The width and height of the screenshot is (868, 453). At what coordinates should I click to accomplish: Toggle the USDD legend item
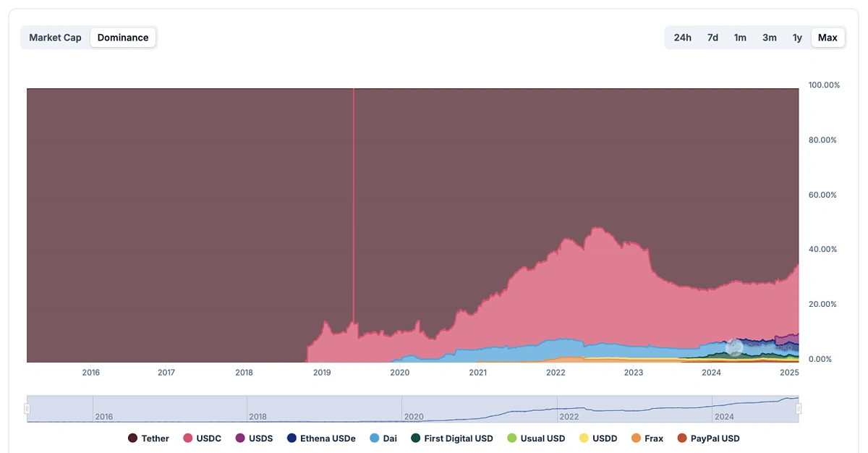(597, 439)
